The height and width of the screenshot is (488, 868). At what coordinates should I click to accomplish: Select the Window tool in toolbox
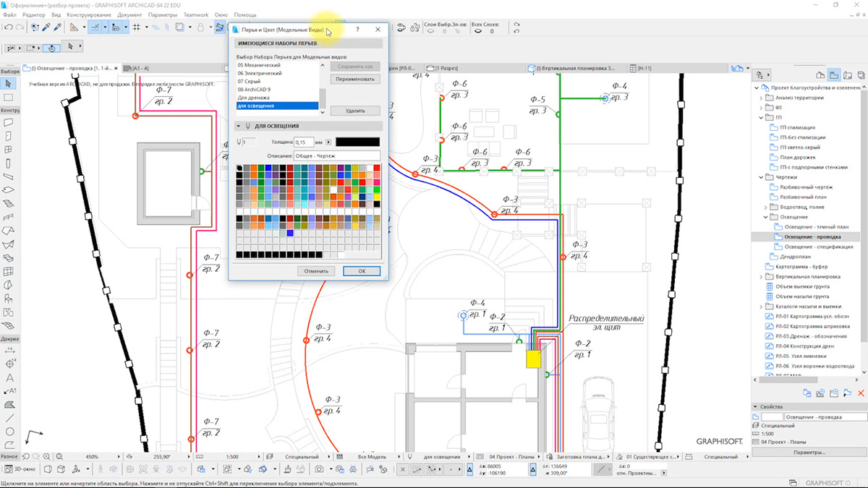pyautogui.click(x=9, y=150)
